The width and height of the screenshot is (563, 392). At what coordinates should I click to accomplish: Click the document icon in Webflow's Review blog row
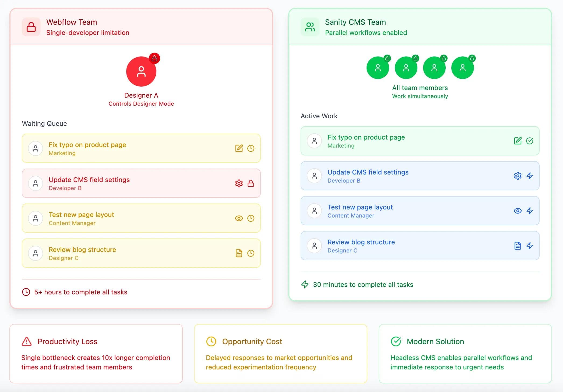point(239,253)
